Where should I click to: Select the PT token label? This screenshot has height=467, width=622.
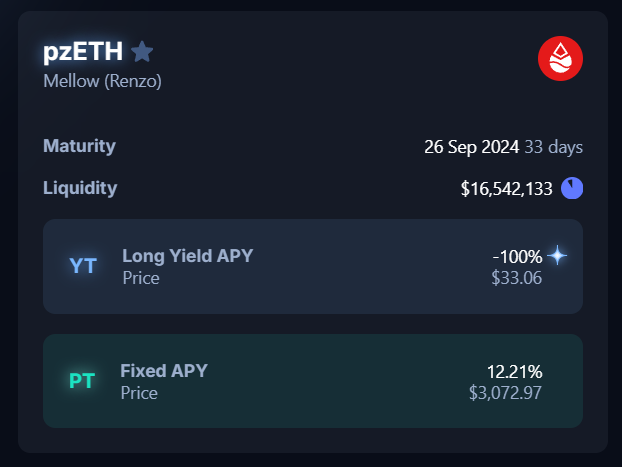82,381
